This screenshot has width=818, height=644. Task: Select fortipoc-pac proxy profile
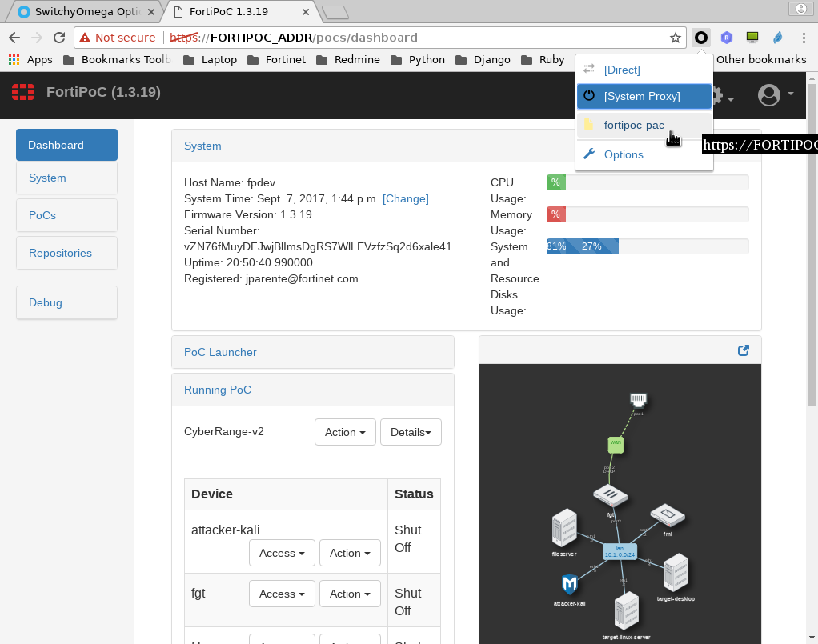point(633,125)
